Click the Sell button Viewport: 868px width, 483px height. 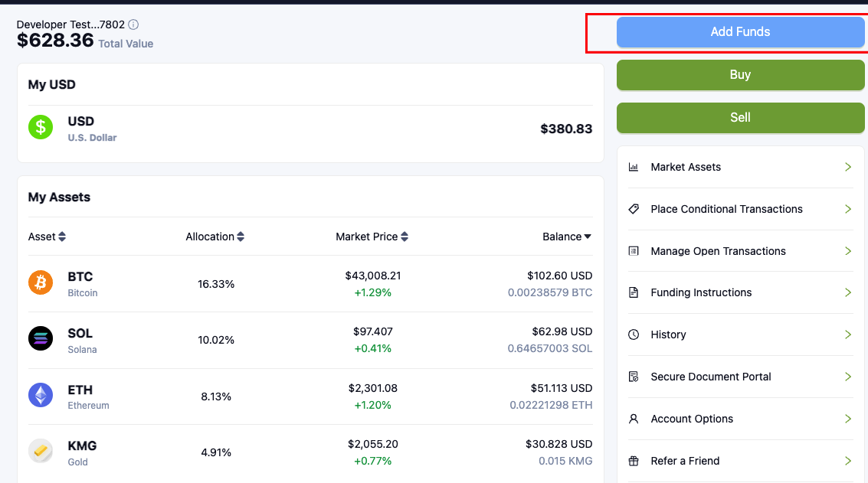pyautogui.click(x=739, y=117)
